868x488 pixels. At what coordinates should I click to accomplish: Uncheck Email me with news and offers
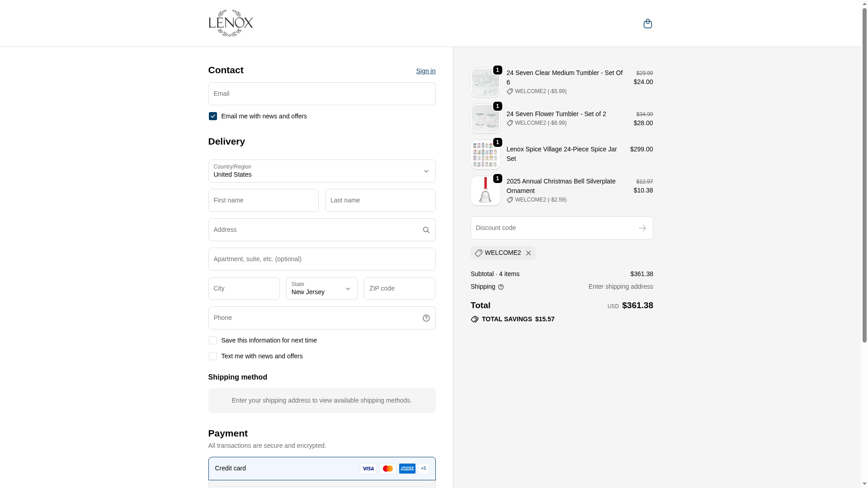[213, 116]
